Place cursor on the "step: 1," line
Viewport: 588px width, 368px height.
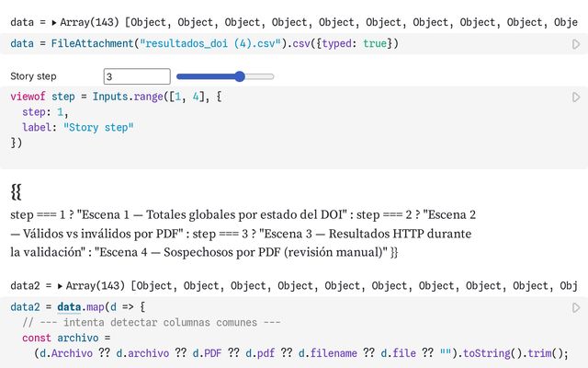click(44, 111)
